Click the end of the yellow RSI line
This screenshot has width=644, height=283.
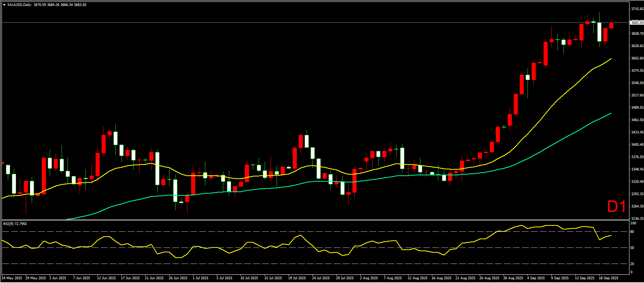tap(611, 236)
